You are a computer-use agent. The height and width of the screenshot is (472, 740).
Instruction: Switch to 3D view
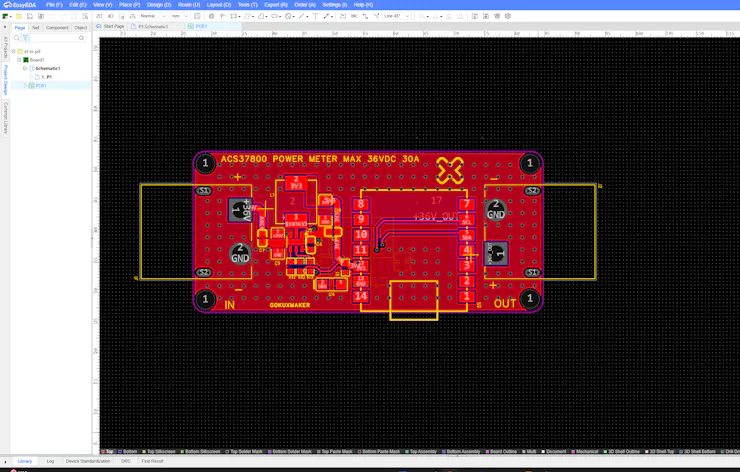click(x=110, y=16)
